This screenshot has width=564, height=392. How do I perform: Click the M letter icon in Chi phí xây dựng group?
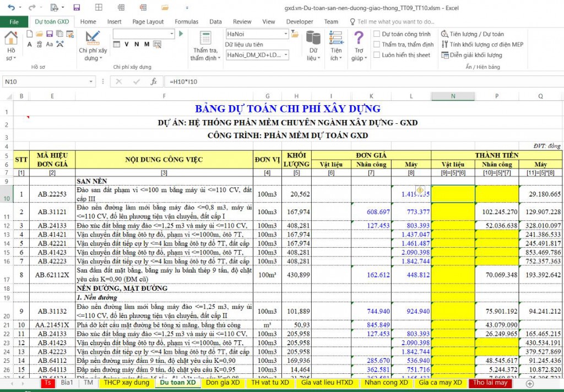(147, 44)
